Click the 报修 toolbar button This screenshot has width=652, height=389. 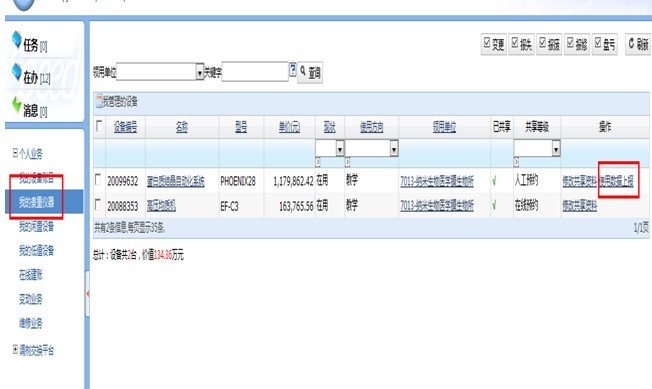coord(577,44)
